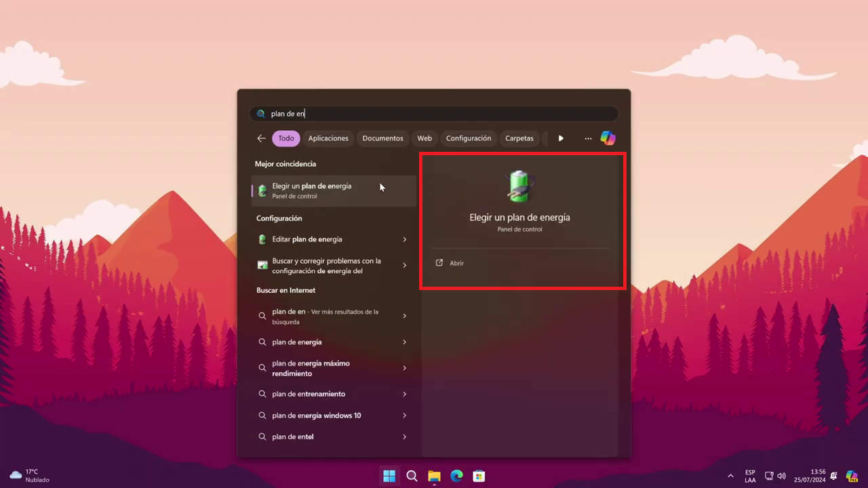The height and width of the screenshot is (488, 868).
Task: Click the troubleshooter icon for energy configuration
Action: 262,265
